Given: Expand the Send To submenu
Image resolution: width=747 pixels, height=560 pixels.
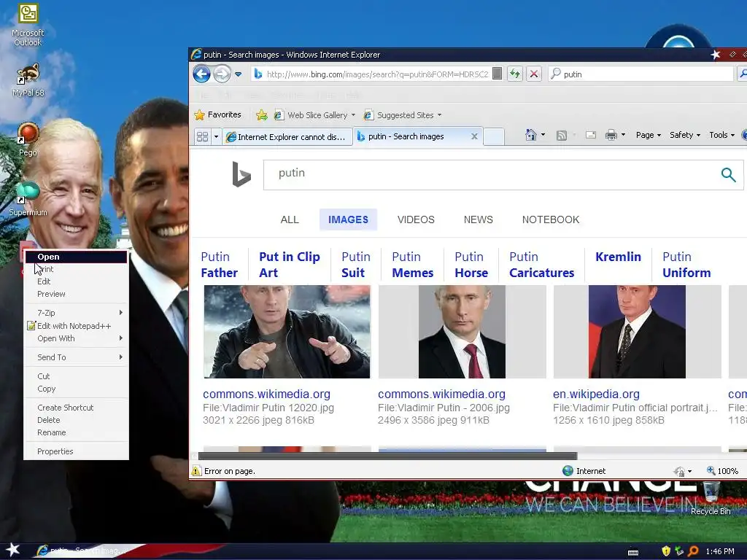Looking at the screenshot, I should tap(76, 357).
